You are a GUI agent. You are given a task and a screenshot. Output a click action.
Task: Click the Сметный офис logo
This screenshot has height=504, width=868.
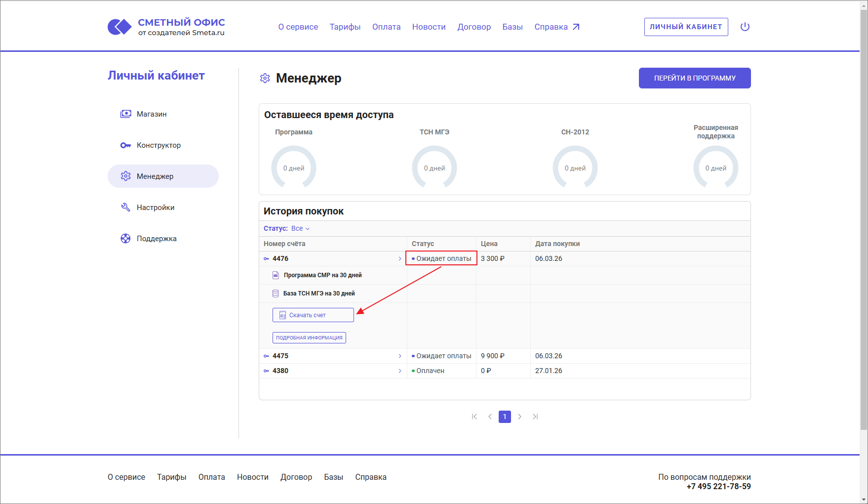[x=166, y=27]
